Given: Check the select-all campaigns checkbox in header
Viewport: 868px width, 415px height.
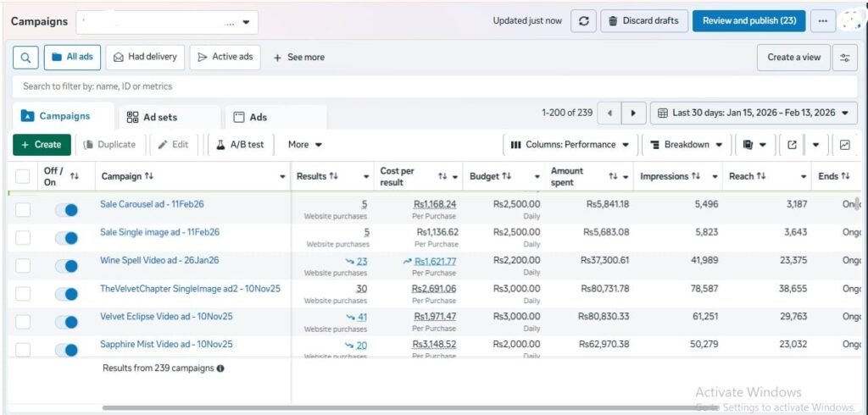Looking at the screenshot, I should 23,176.
